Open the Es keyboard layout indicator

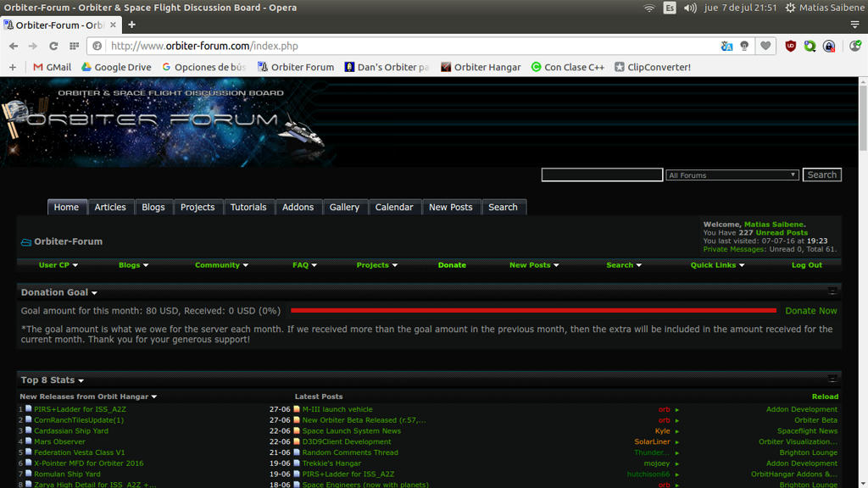coord(670,8)
